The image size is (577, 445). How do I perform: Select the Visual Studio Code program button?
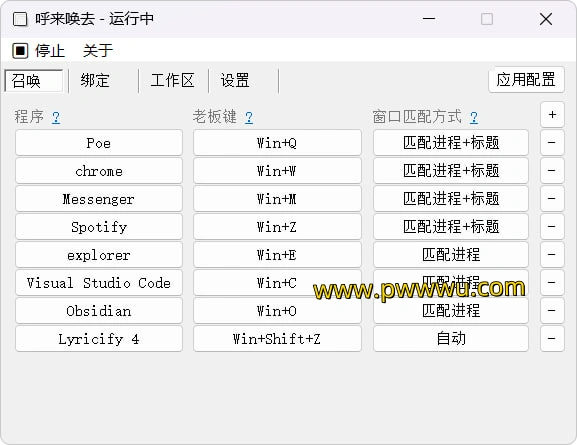click(x=99, y=282)
